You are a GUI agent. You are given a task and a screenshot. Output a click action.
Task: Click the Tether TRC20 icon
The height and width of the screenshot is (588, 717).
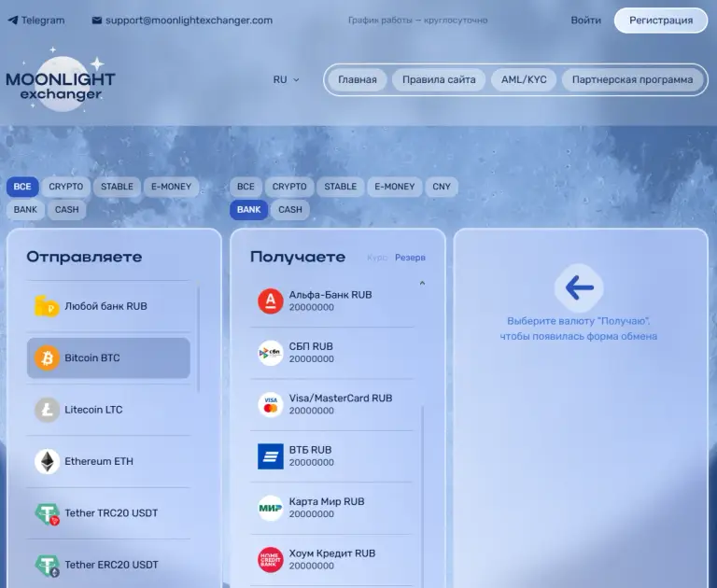[x=47, y=513]
